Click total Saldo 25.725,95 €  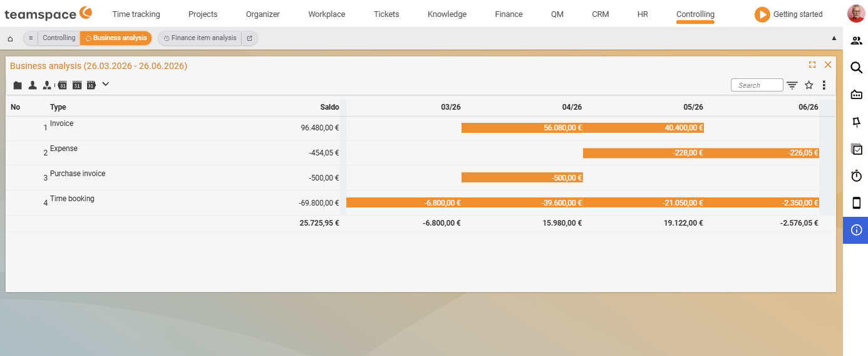click(319, 223)
